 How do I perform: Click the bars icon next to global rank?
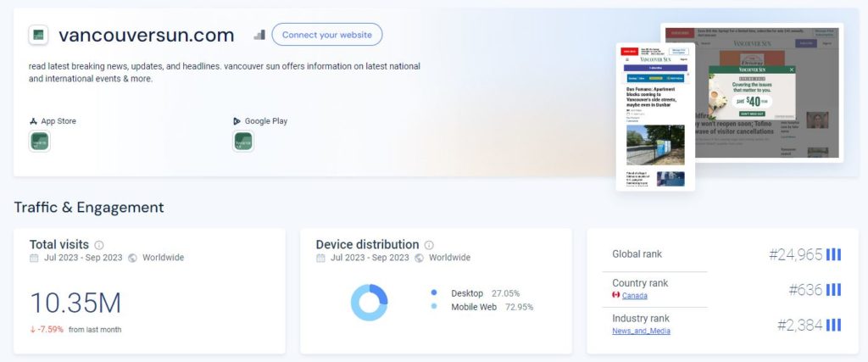(833, 254)
